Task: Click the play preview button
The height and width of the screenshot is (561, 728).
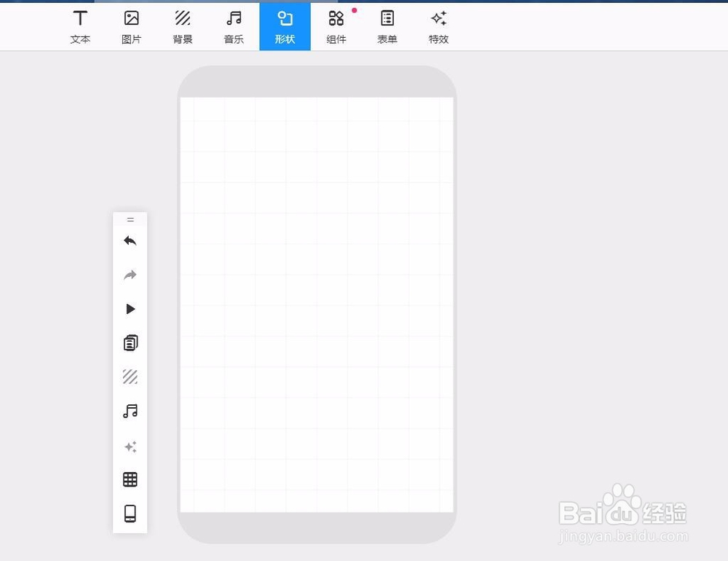Action: [x=130, y=309]
